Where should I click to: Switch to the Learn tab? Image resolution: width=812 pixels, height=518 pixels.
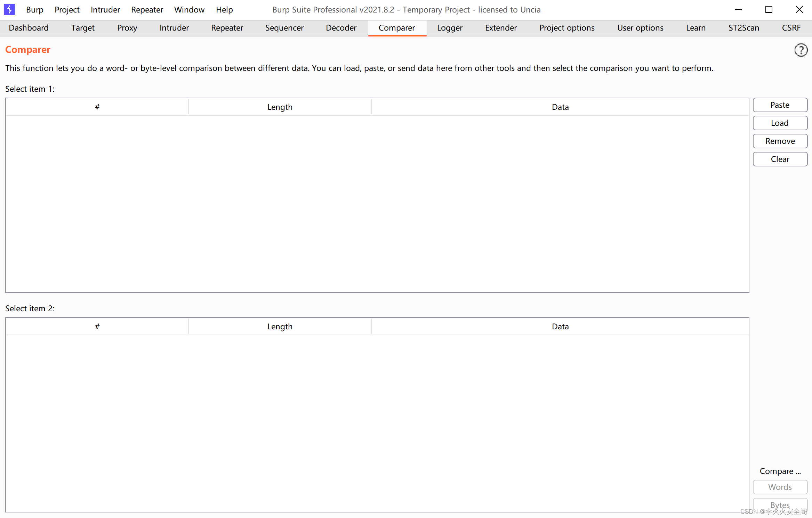[696, 28]
